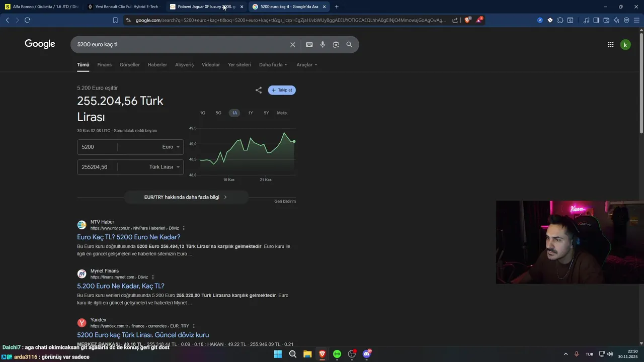644x362 pixels.
Task: Click the 5200 Euro amount field
Action: pyautogui.click(x=98, y=147)
